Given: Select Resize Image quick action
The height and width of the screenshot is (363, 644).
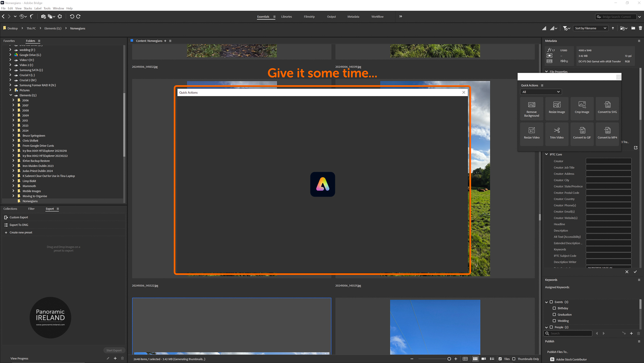Looking at the screenshot, I should pos(557,109).
